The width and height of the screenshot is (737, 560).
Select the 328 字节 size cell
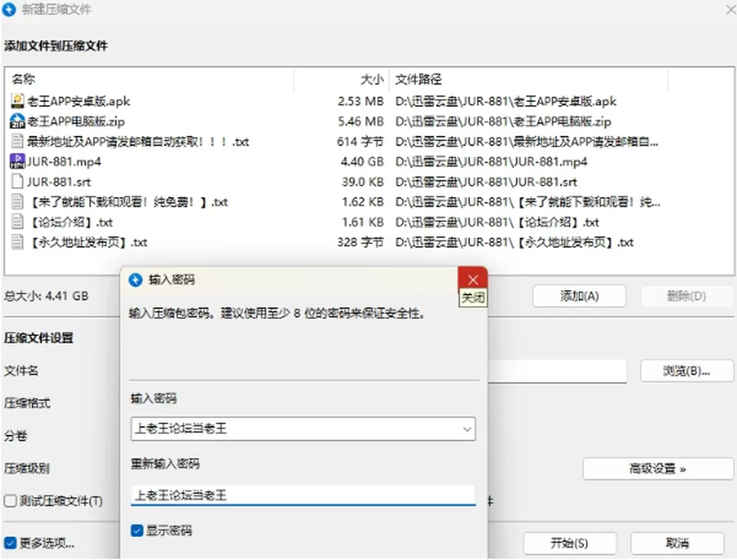(x=361, y=242)
